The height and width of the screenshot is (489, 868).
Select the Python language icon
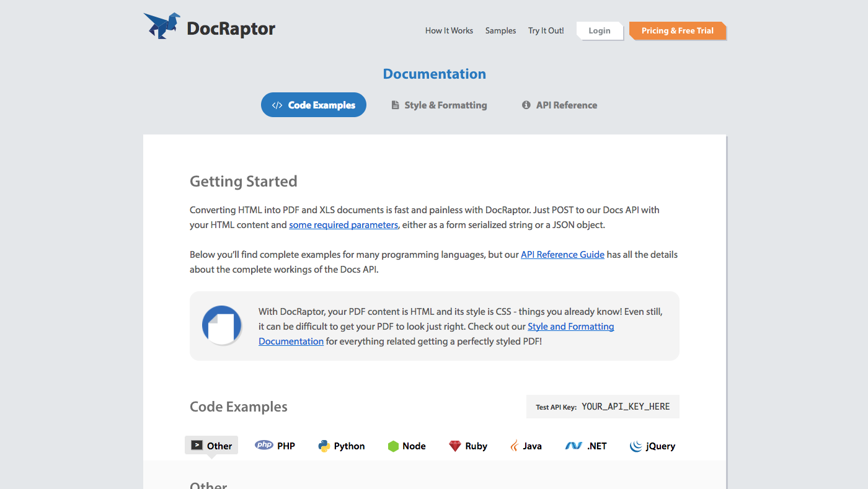pos(325,445)
